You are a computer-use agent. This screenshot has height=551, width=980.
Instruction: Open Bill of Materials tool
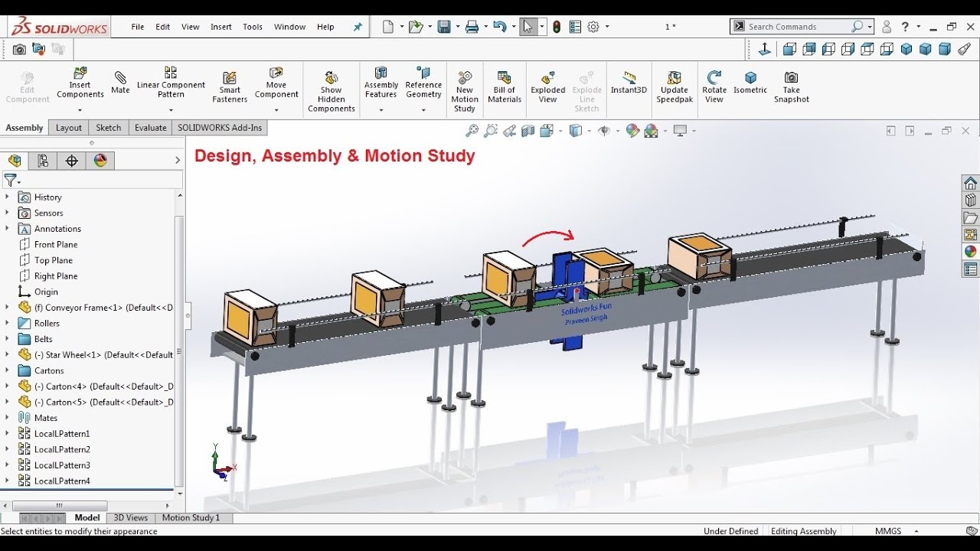(505, 87)
